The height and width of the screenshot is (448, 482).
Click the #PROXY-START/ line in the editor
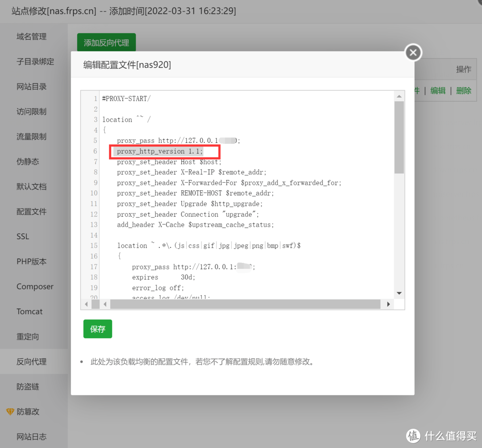[x=126, y=99]
